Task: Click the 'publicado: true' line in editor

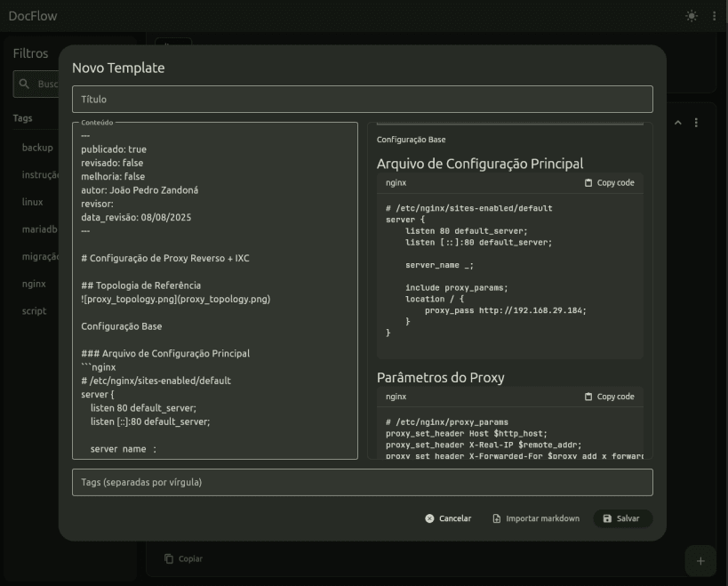Action: pyautogui.click(x=114, y=149)
